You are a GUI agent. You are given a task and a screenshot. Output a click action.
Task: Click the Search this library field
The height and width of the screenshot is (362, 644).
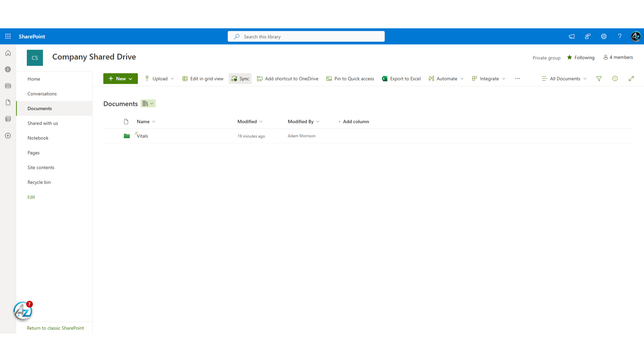306,37
